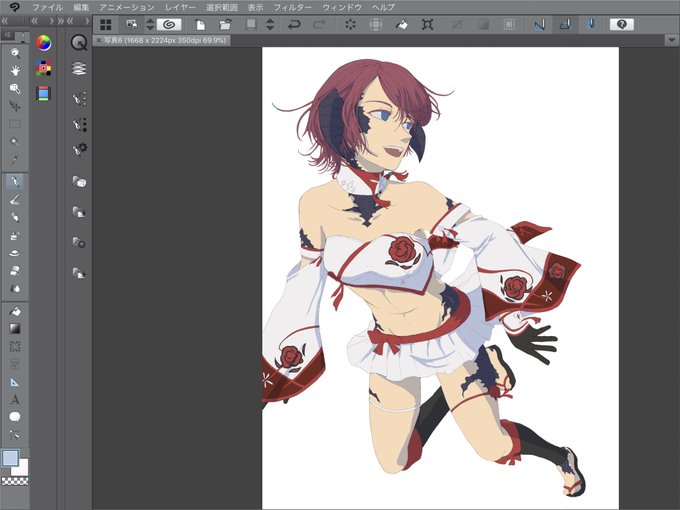The image size is (680, 510).
Task: Select the Frame border tool
Action: pyautogui.click(x=15, y=364)
